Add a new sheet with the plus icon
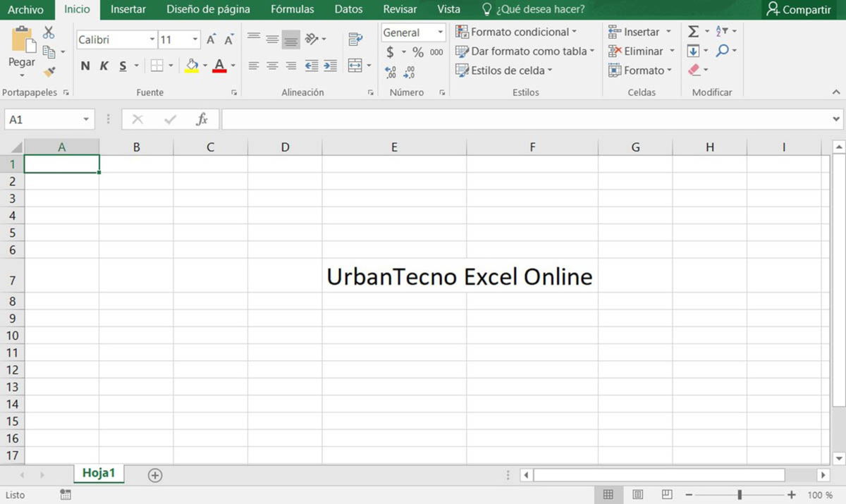This screenshot has width=846, height=504. [154, 475]
